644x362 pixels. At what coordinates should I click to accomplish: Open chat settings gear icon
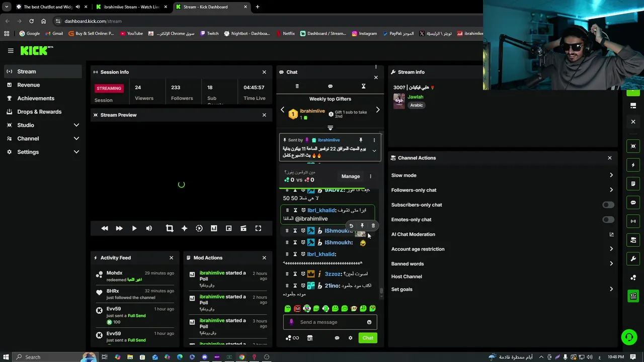pyautogui.click(x=351, y=338)
